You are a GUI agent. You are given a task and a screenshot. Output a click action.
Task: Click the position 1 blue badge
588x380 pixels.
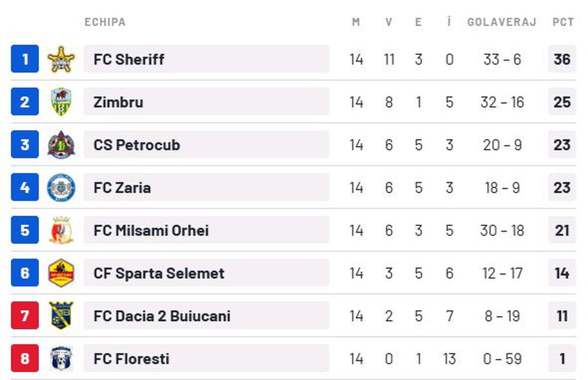click(x=25, y=59)
